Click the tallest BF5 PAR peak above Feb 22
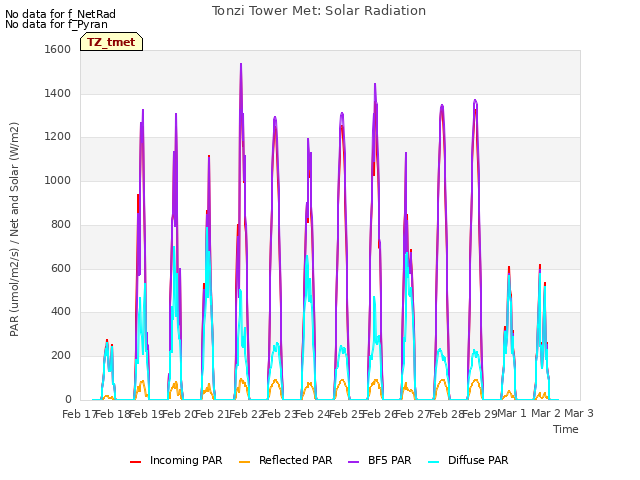 coord(241,64)
